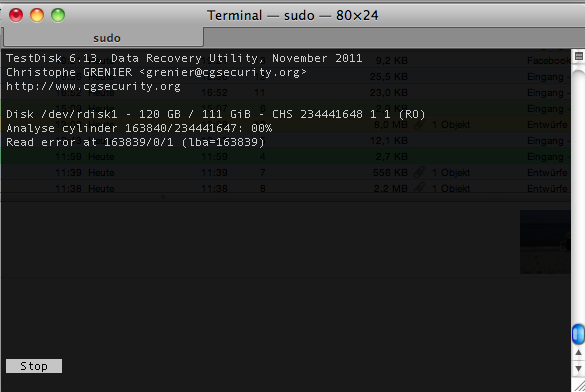Image resolution: width=585 pixels, height=392 pixels.
Task: Click the blue scrollbar thumb
Action: point(578,334)
